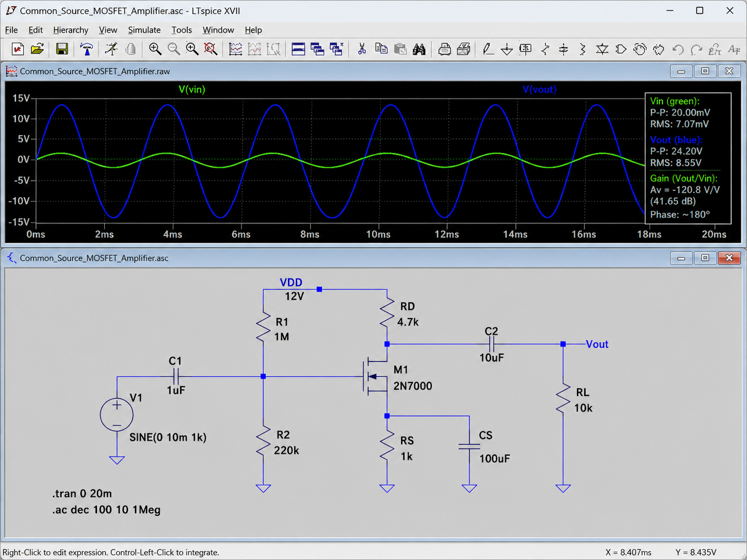Select the Move hand tool
The image size is (747, 560).
click(x=640, y=49)
